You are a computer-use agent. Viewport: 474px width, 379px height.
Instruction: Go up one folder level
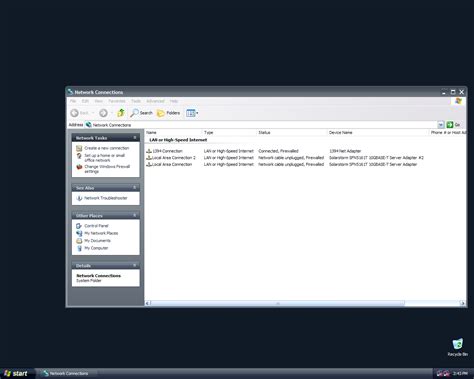point(121,113)
